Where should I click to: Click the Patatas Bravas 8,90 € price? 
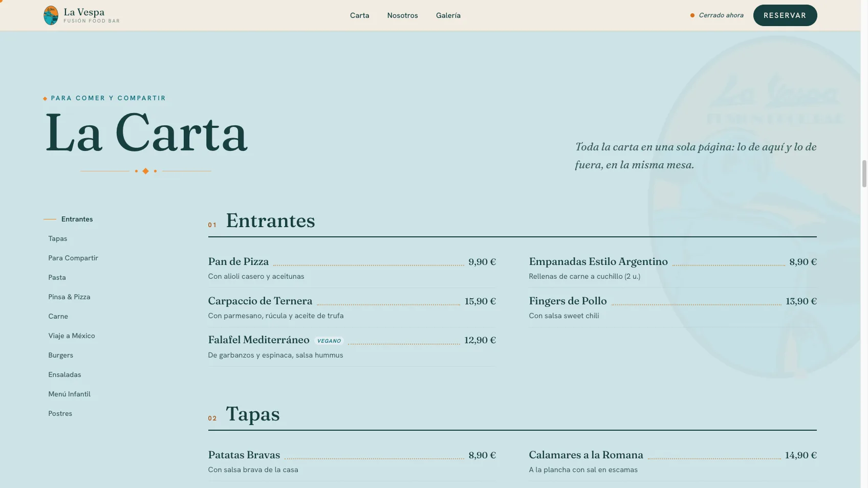click(482, 455)
